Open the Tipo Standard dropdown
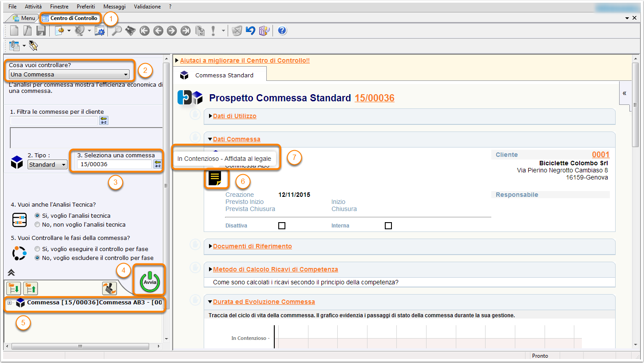The height and width of the screenshot is (363, 644). pos(47,164)
